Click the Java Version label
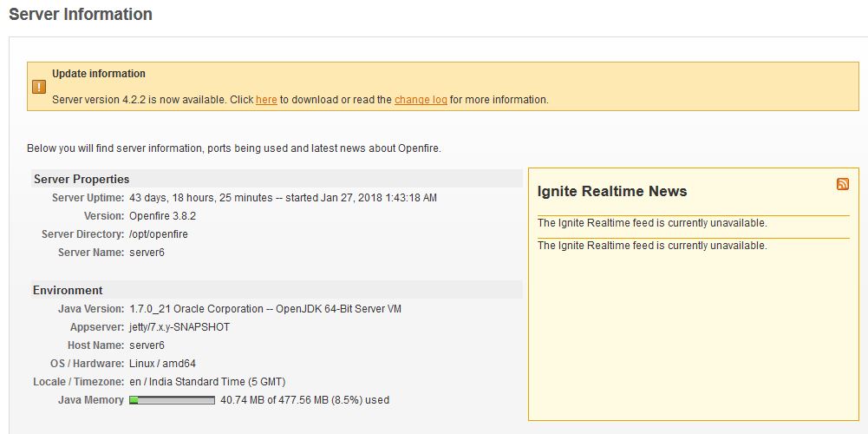The height and width of the screenshot is (434, 868). [x=91, y=308]
